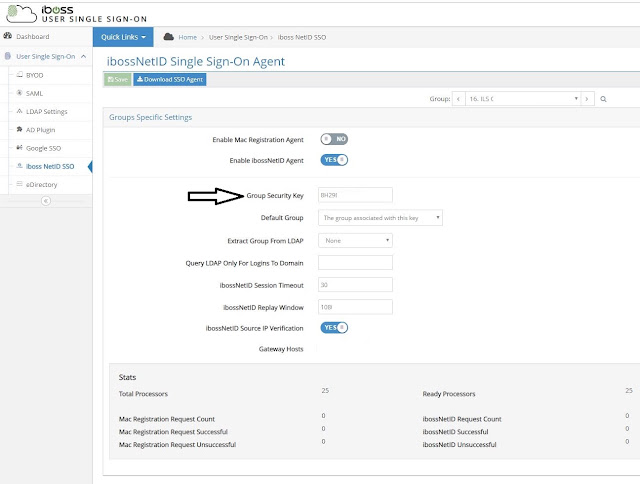Go to the next group arrow
This screenshot has height=484, width=640.
587,99
